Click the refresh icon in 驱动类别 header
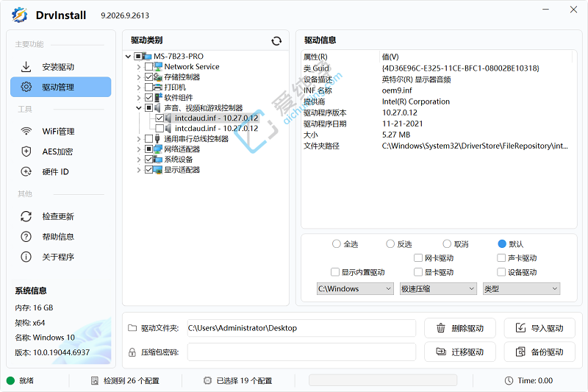The width and height of the screenshot is (588, 392). pos(276,41)
